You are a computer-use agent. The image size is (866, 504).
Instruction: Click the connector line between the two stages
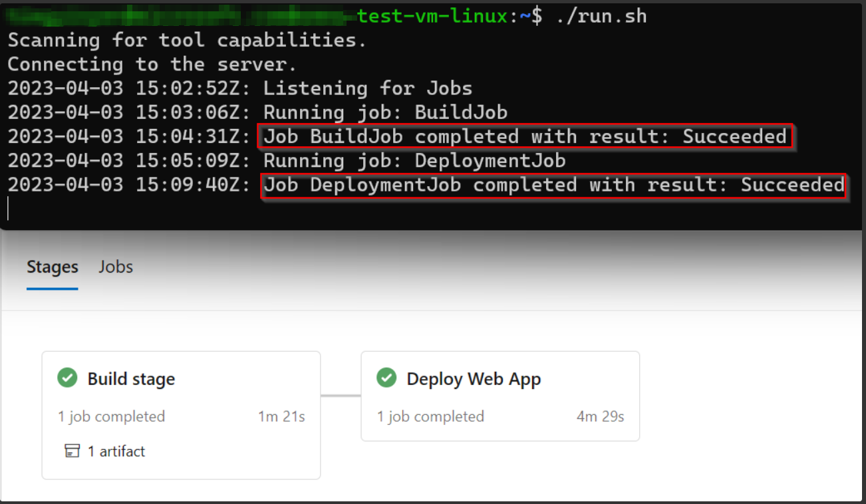click(341, 396)
